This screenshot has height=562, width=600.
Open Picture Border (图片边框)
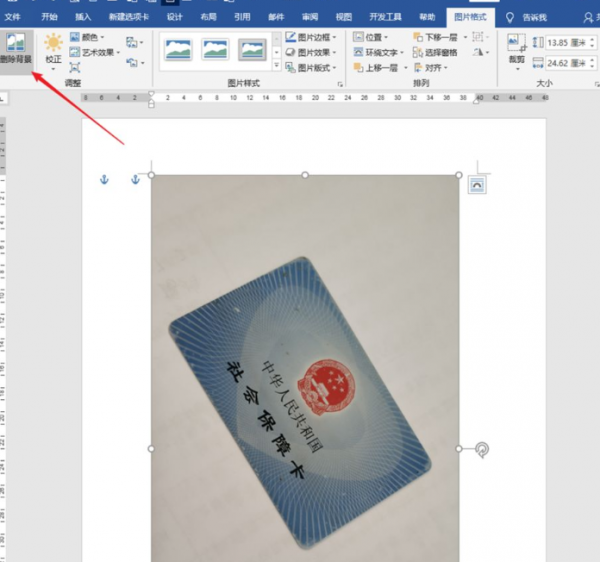[x=311, y=37]
